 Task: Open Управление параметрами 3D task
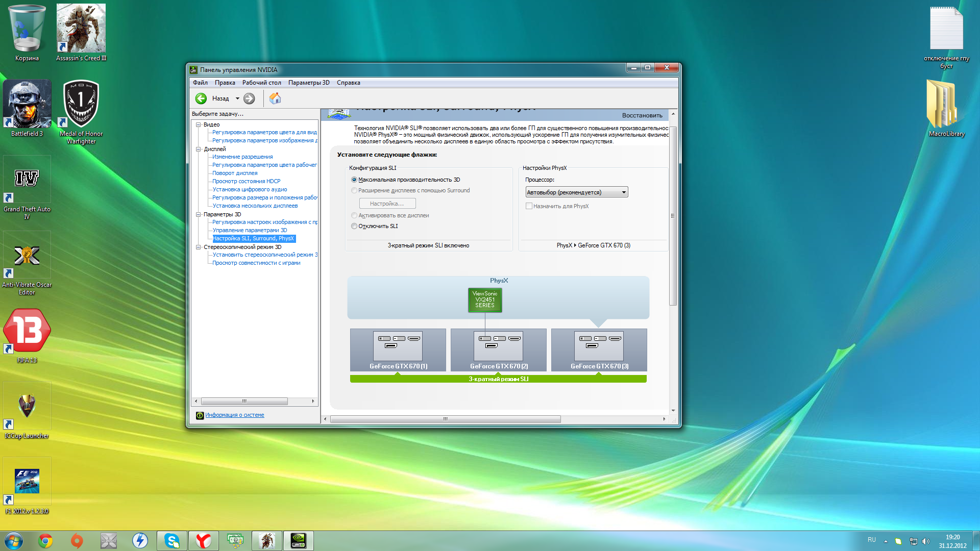tap(250, 230)
